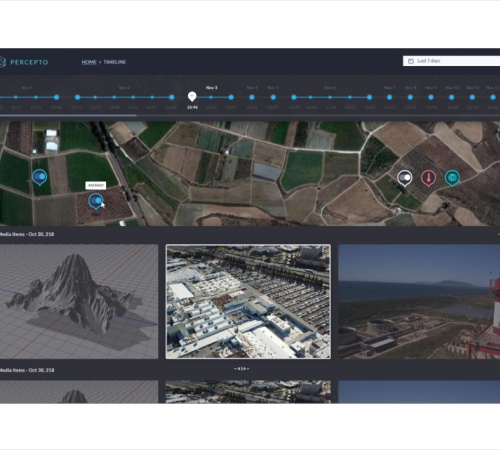Select the red thermometer map marker
The width and height of the screenshot is (500, 450).
point(428,178)
